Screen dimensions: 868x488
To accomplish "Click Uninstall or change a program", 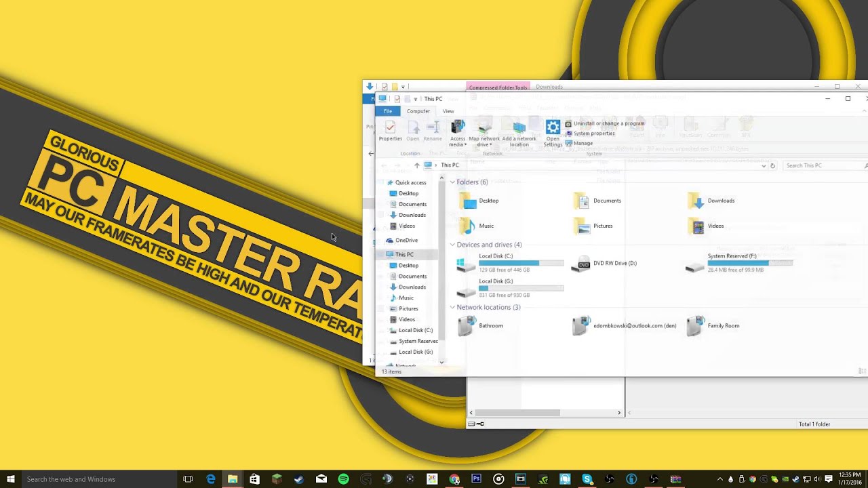I will pos(604,123).
